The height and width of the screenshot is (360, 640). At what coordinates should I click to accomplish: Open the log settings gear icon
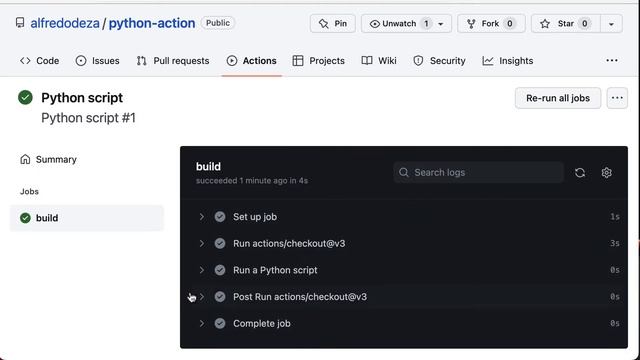point(607,173)
